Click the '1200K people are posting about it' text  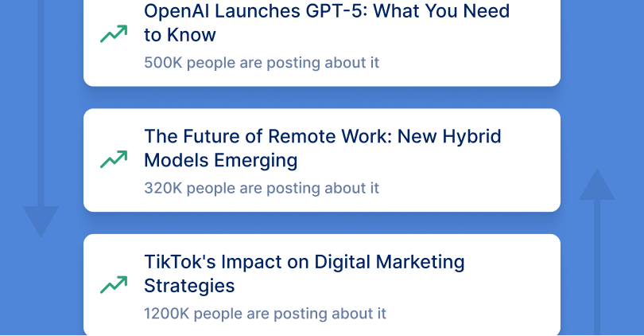pos(265,313)
